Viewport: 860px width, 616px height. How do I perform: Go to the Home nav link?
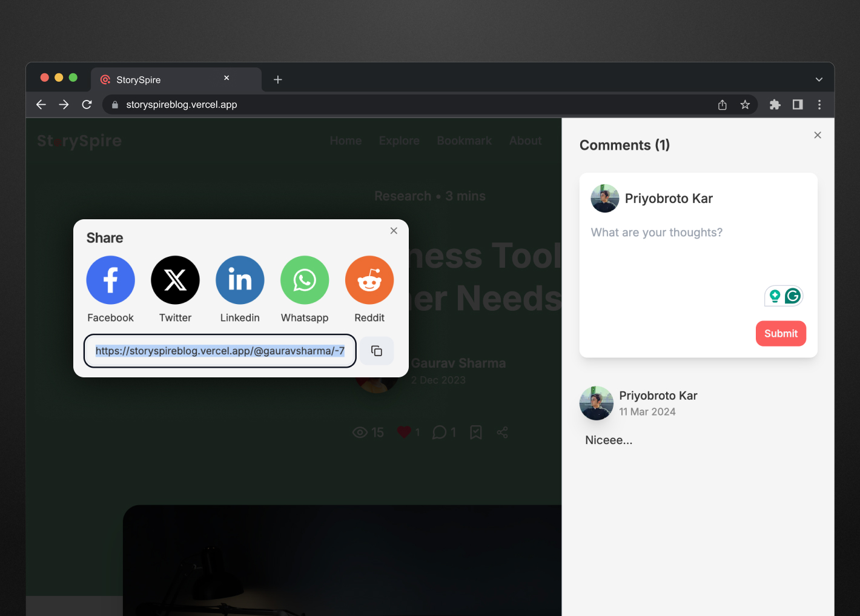click(346, 141)
